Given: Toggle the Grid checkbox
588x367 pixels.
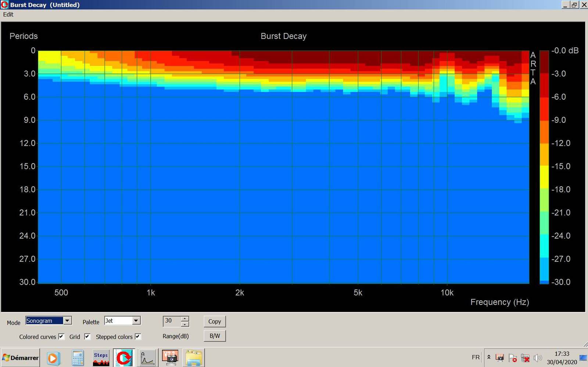Looking at the screenshot, I should coord(87,337).
